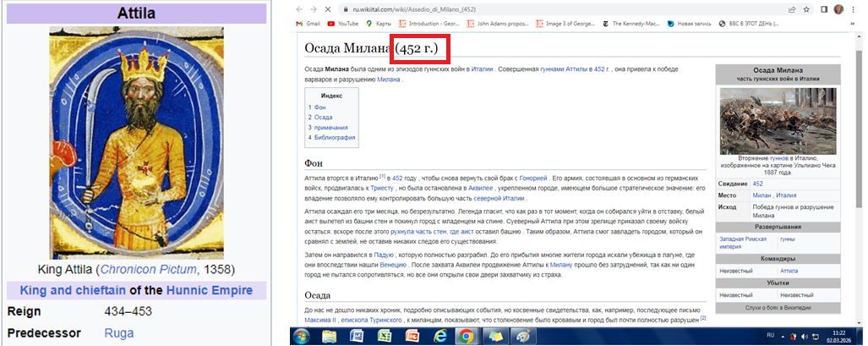Open the Chrome profile avatar
The height and width of the screenshot is (346, 868).
pyautogui.click(x=838, y=8)
